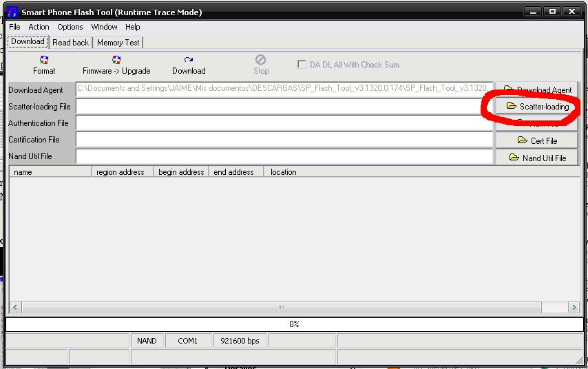Click the location column header
Image resolution: width=588 pixels, height=369 pixels.
[422, 171]
